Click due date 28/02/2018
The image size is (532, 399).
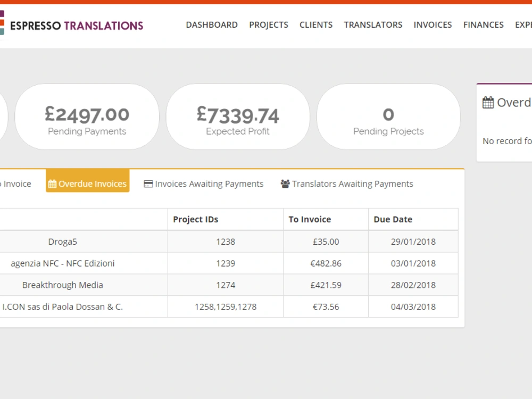[413, 285]
